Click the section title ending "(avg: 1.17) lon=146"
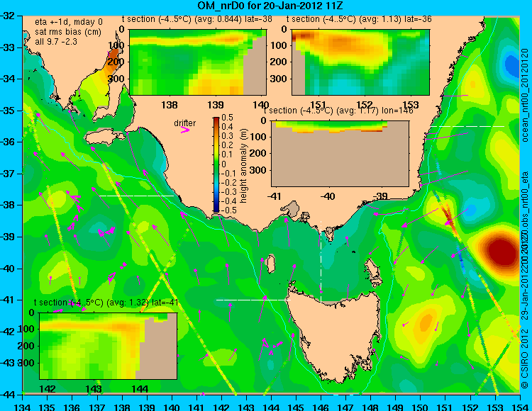The width and height of the screenshot is (532, 411). tap(338, 111)
